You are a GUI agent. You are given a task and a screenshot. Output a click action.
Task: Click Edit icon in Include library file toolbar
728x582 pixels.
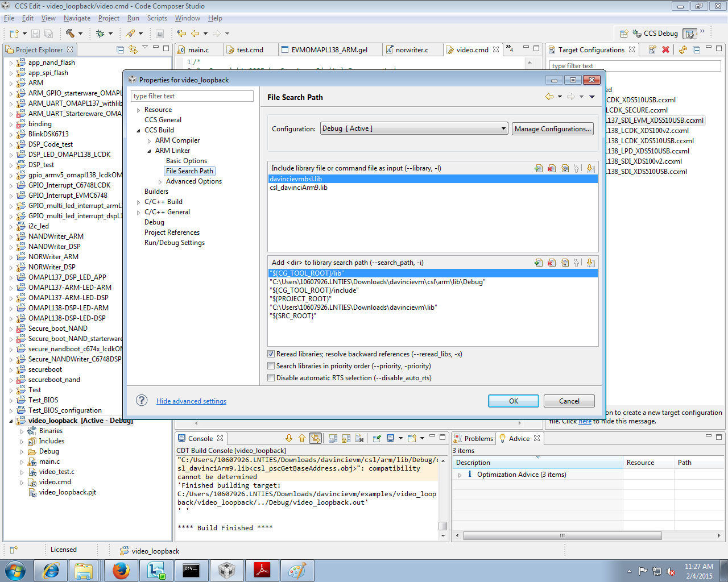(x=565, y=168)
